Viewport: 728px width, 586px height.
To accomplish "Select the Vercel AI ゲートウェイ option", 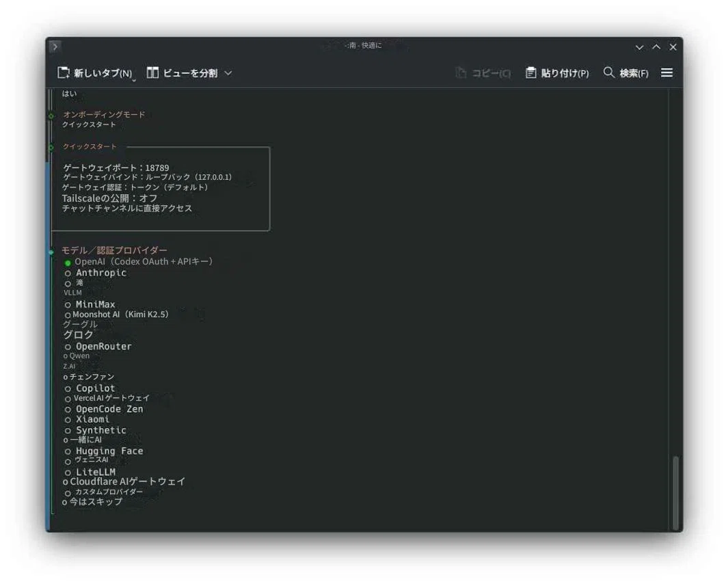I will click(x=107, y=398).
